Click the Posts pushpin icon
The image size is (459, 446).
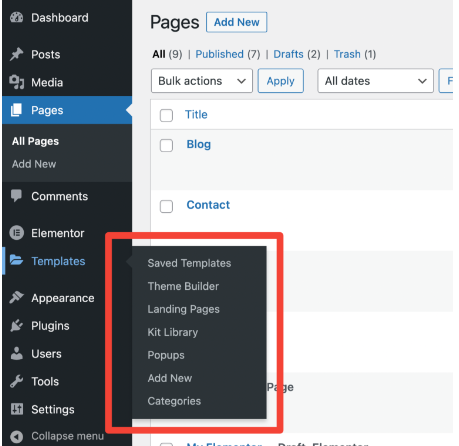[x=16, y=54]
